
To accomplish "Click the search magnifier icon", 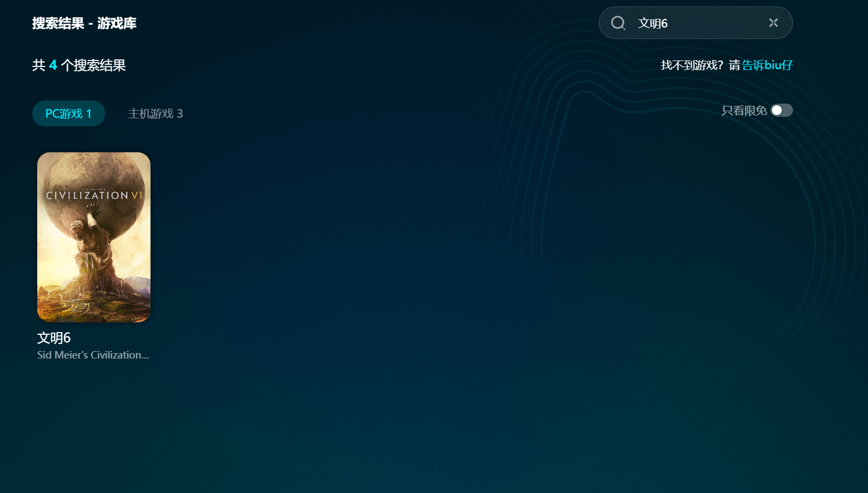I will [x=618, y=23].
